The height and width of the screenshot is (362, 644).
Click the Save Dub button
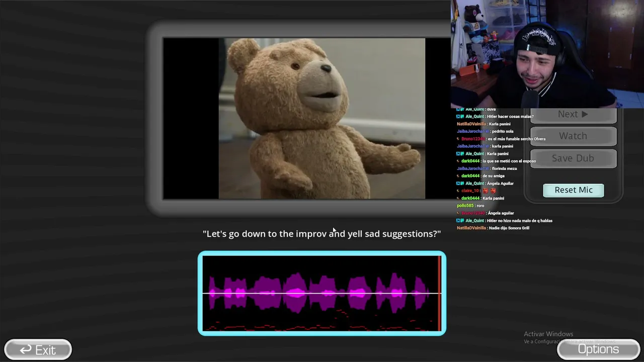(573, 158)
